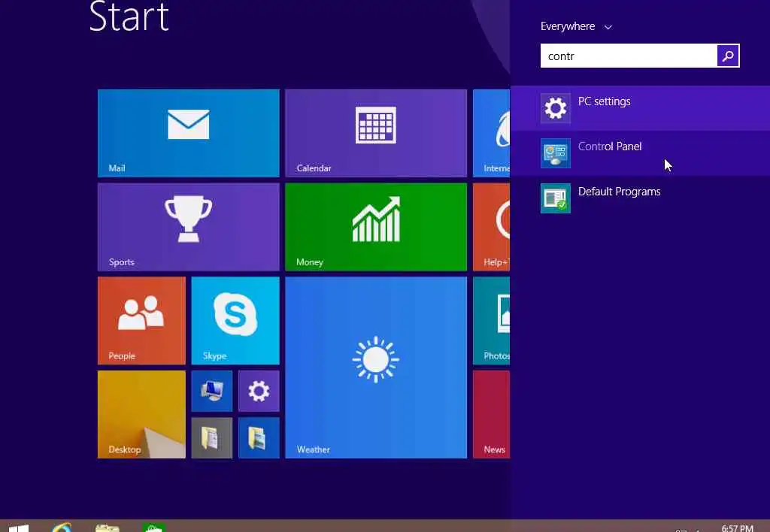Screen dimensions: 770x532
Task: Open the blue folder small tile
Action: click(259, 438)
